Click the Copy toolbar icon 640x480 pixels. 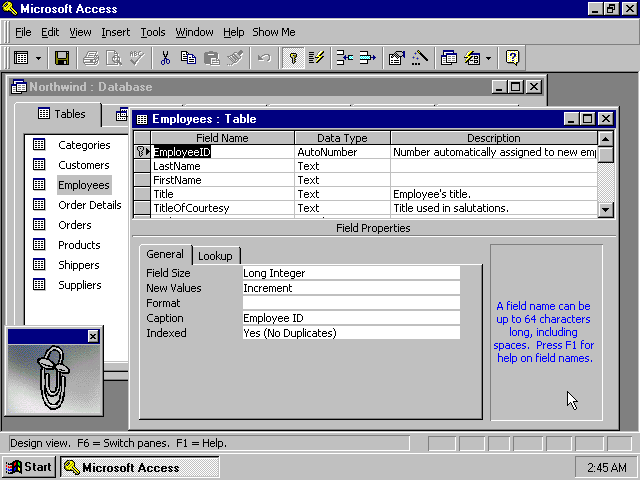coord(188,58)
